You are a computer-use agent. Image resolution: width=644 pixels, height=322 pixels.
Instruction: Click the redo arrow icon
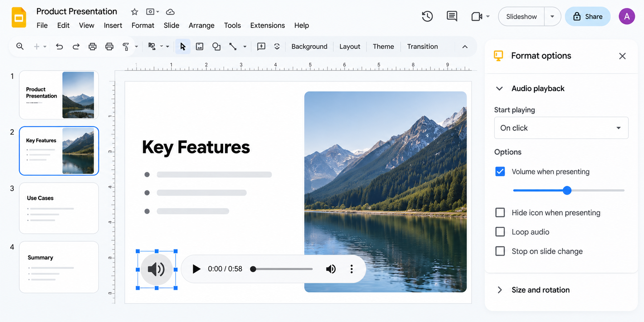point(76,46)
